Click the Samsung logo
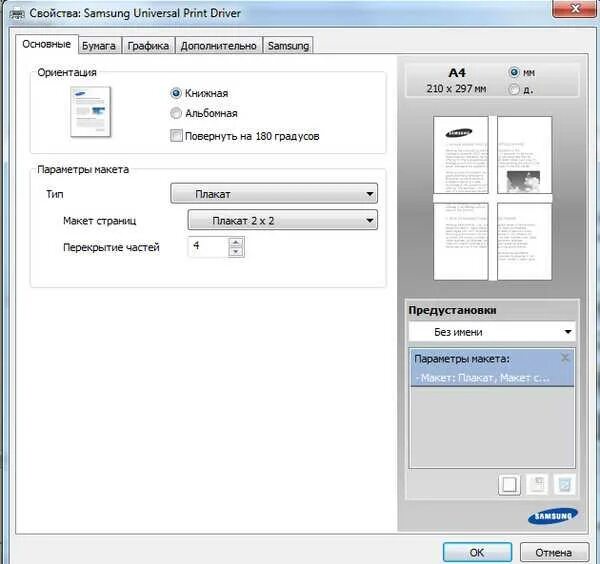This screenshot has width=600, height=564. pos(553,517)
